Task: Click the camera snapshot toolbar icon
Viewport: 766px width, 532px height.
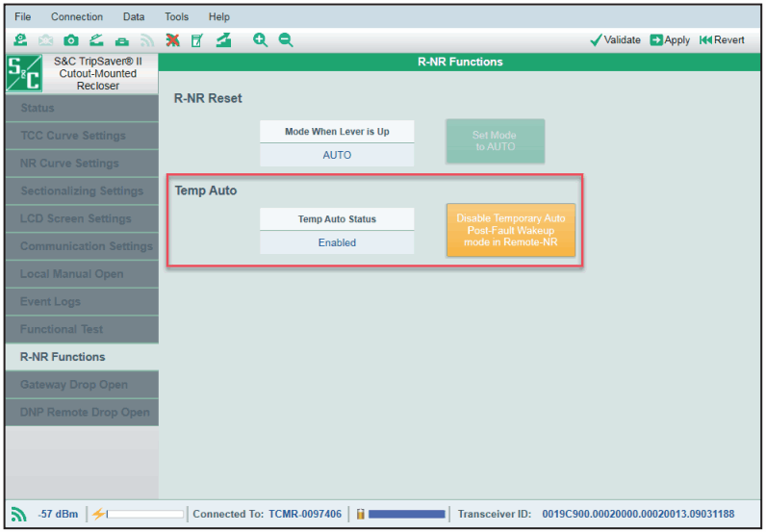Action: point(71,40)
